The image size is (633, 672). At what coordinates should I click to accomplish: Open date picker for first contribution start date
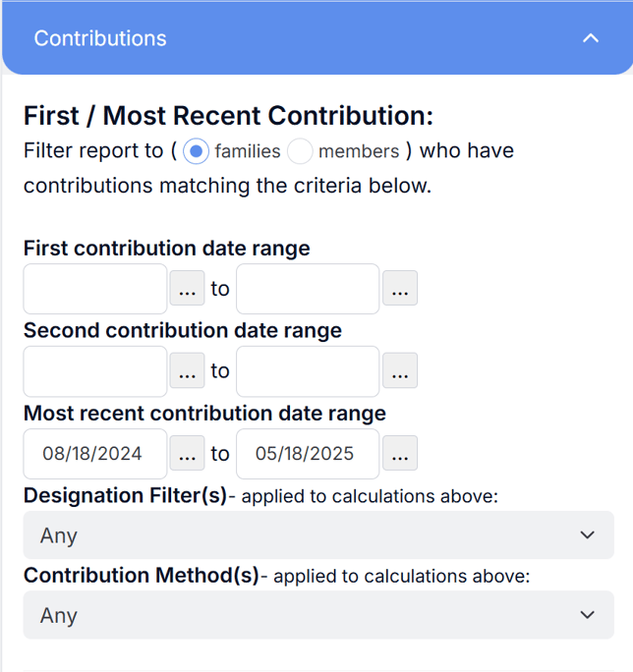coord(187,288)
